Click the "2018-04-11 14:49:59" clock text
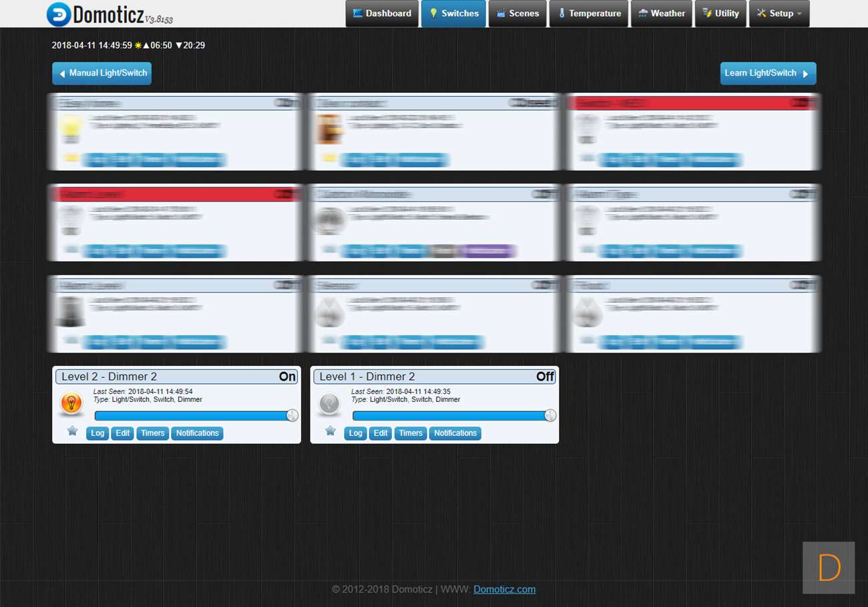Image resolution: width=868 pixels, height=607 pixels. [x=92, y=45]
